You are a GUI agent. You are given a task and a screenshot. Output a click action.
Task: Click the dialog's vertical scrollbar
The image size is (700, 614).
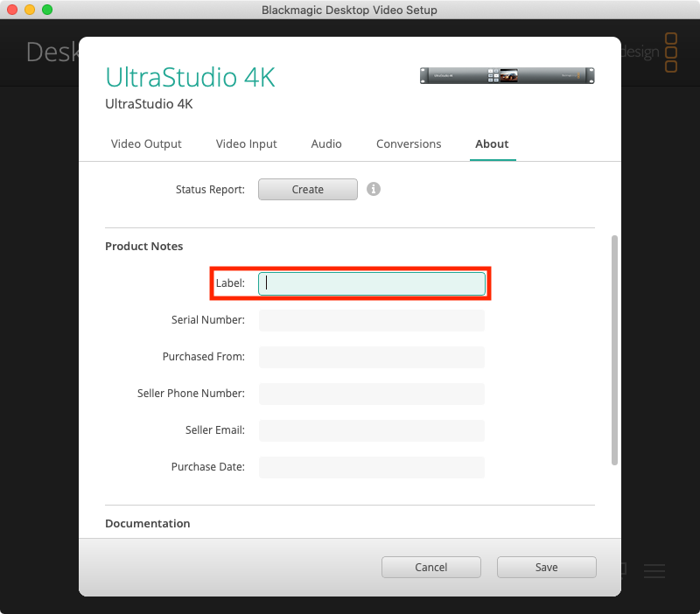coord(614,350)
